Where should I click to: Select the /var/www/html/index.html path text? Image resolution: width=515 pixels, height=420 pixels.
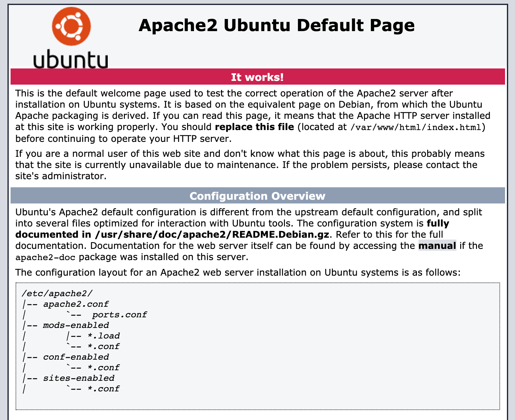(x=416, y=127)
